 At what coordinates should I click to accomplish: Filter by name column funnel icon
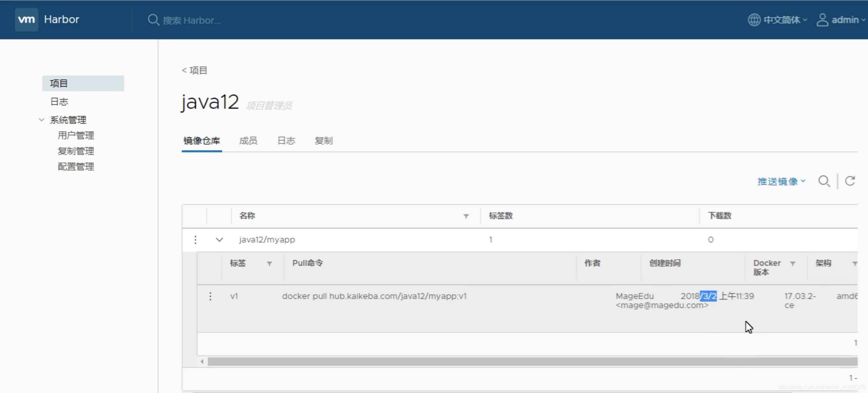tap(466, 216)
